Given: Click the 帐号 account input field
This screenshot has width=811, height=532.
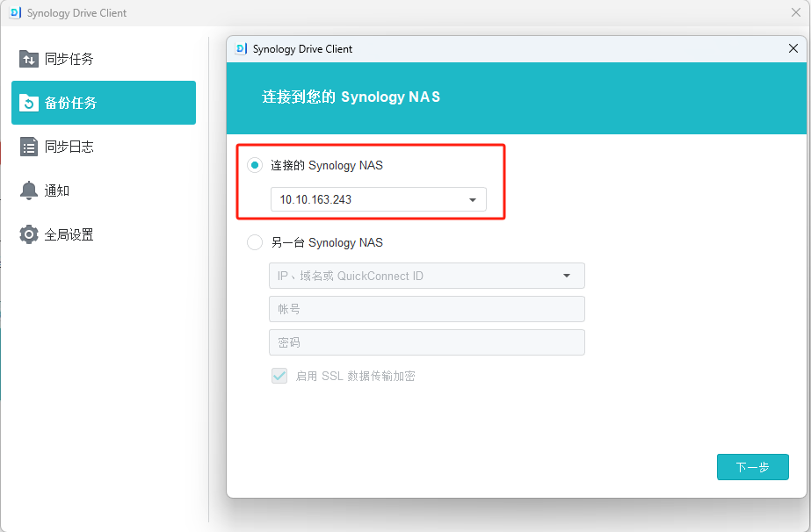Looking at the screenshot, I should pyautogui.click(x=427, y=309).
